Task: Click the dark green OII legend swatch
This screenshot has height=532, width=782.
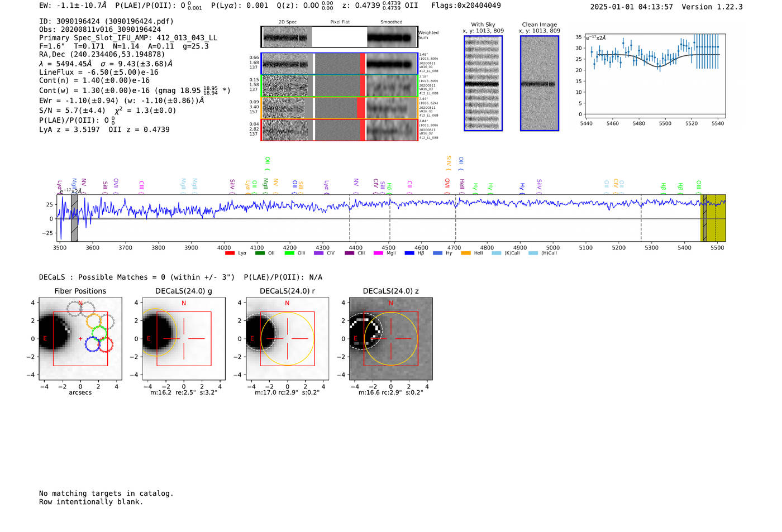Action: [260, 253]
